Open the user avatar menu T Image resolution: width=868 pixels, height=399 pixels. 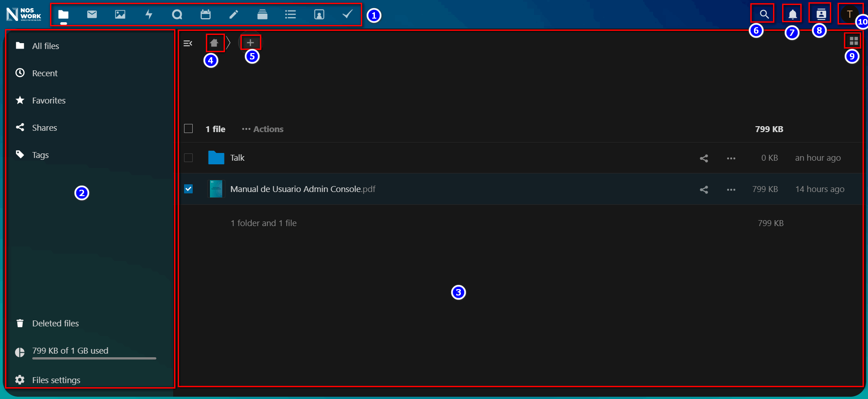[849, 14]
